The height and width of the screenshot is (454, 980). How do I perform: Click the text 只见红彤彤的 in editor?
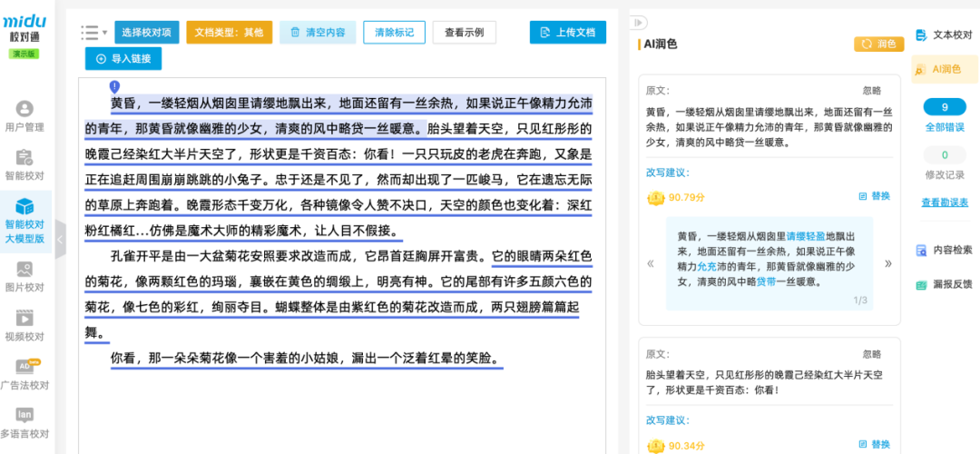point(556,130)
